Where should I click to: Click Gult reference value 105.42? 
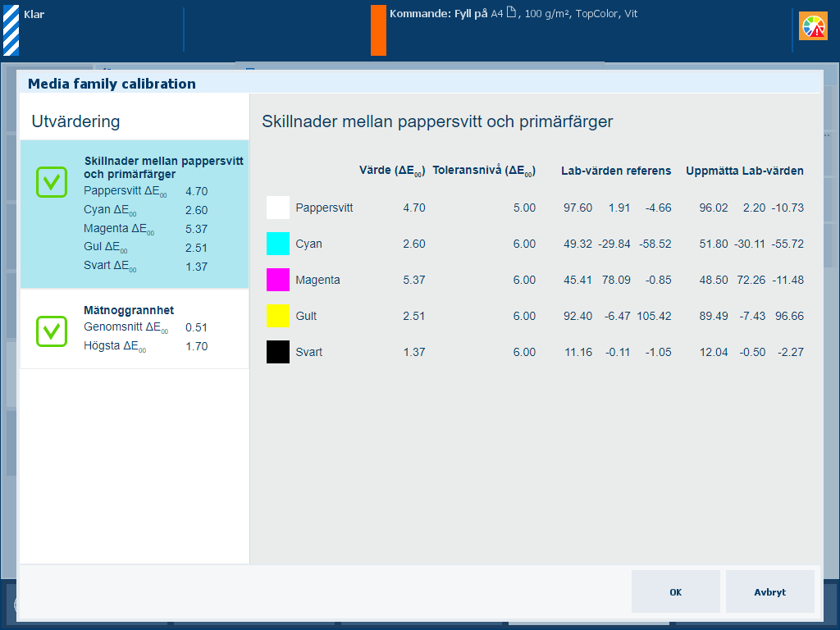654,316
